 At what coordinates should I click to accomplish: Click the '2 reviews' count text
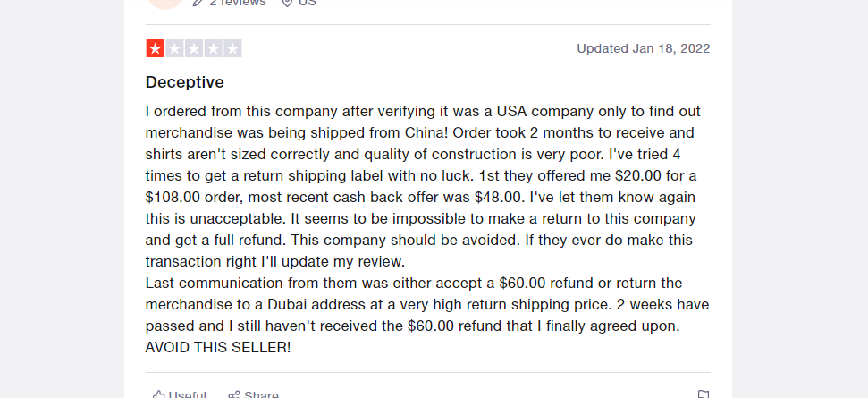(x=238, y=3)
